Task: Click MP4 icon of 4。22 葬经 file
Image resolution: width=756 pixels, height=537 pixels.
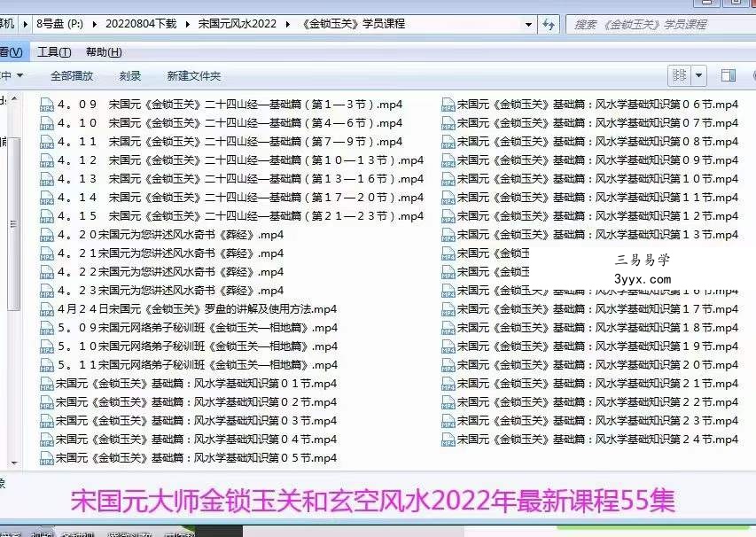Action: coord(47,272)
